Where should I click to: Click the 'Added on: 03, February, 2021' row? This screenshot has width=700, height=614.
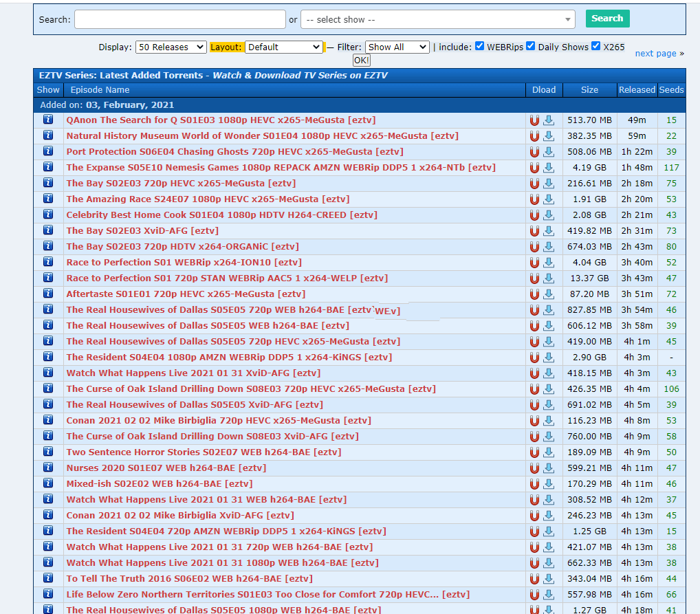point(360,105)
